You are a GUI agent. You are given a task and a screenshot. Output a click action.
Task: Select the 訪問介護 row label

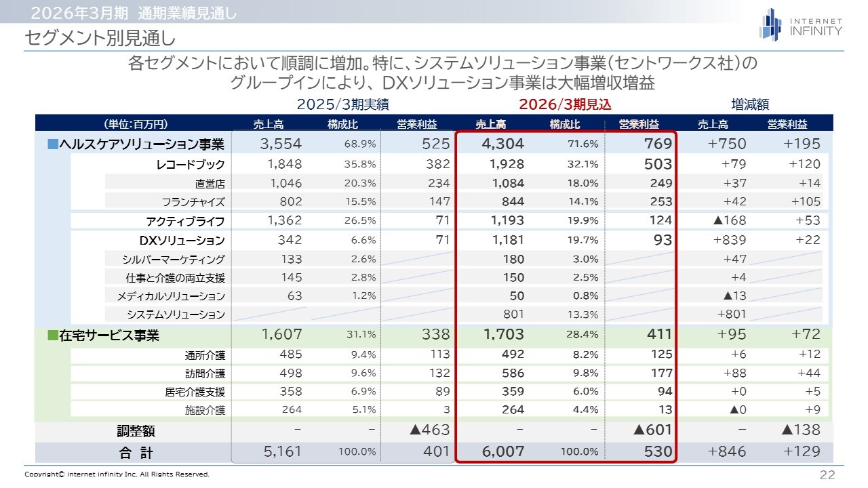coord(205,373)
